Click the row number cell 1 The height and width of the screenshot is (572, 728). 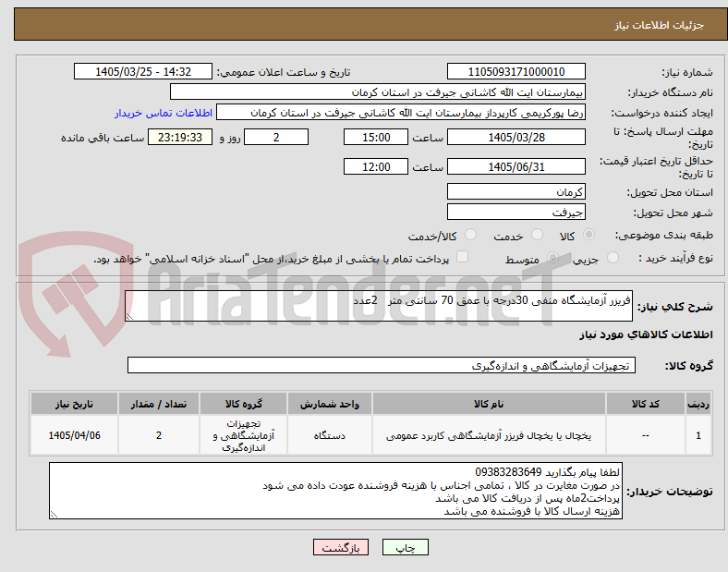698,435
